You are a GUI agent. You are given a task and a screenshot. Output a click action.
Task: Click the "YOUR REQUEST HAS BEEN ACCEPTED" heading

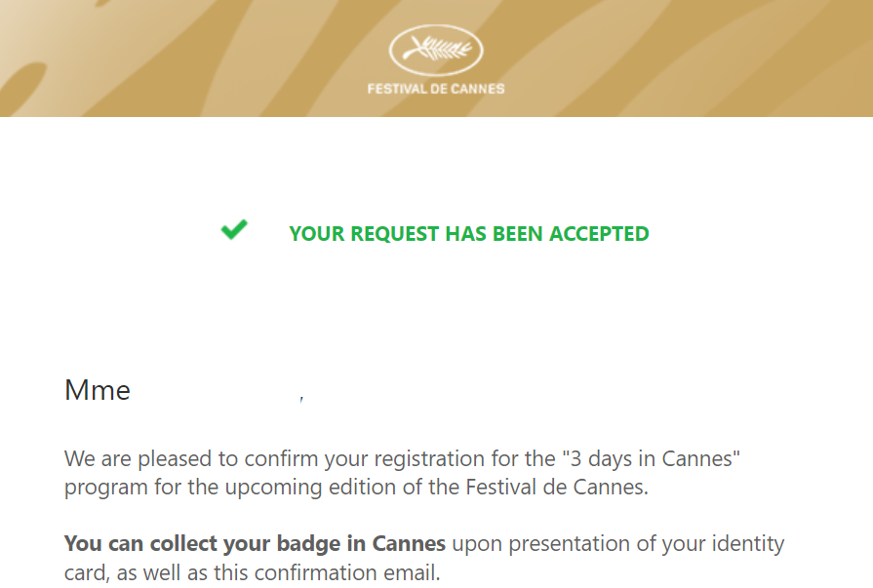coord(469,234)
